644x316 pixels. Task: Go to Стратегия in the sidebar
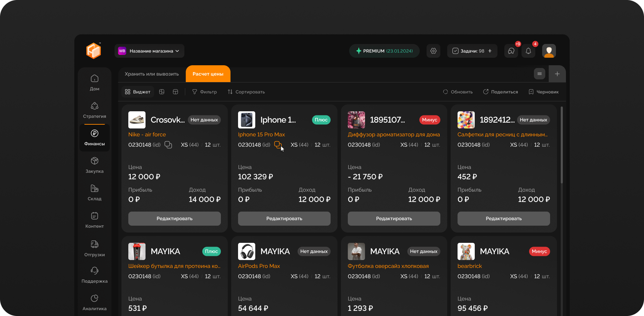pyautogui.click(x=95, y=110)
